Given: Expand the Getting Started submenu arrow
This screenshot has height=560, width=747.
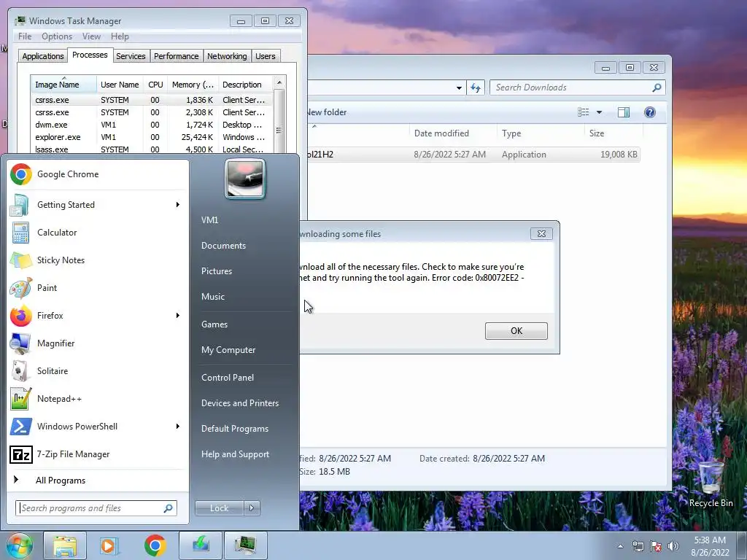Looking at the screenshot, I should (x=178, y=205).
